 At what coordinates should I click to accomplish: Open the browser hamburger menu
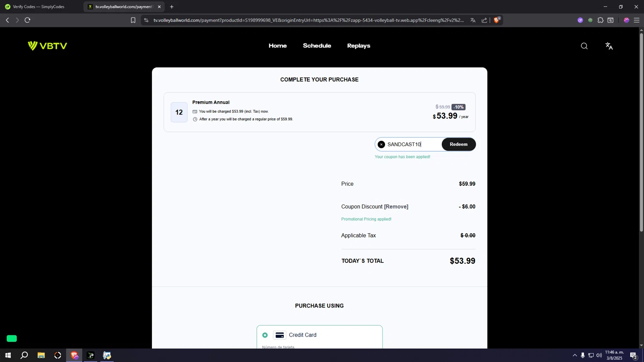pyautogui.click(x=636, y=20)
